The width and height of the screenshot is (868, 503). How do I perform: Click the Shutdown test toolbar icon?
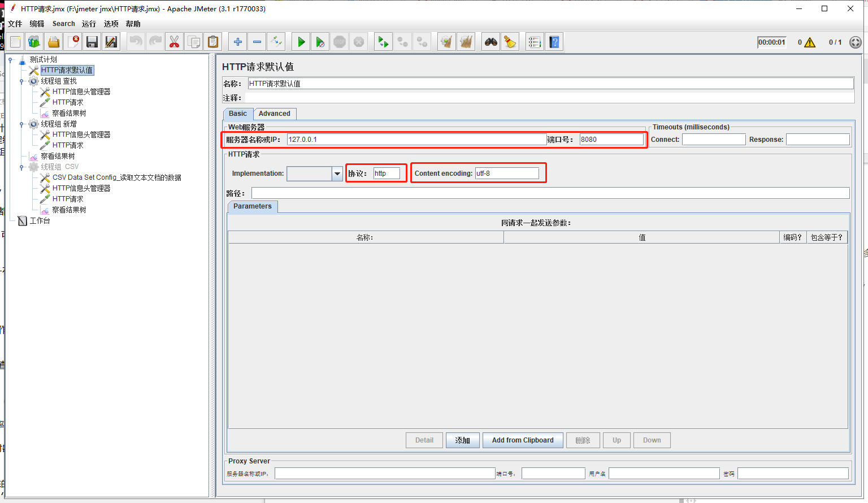pyautogui.click(x=359, y=42)
